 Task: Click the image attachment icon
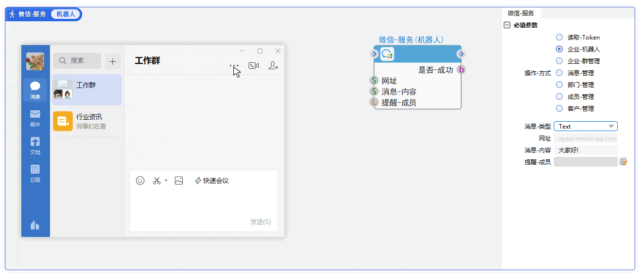[x=179, y=181]
